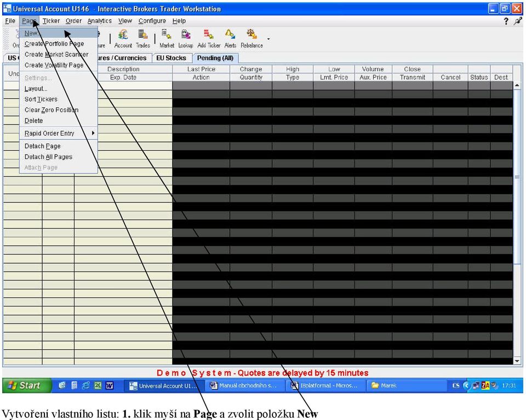526x420 pixels.
Task: Click the Last Price column header
Action: click(x=201, y=69)
